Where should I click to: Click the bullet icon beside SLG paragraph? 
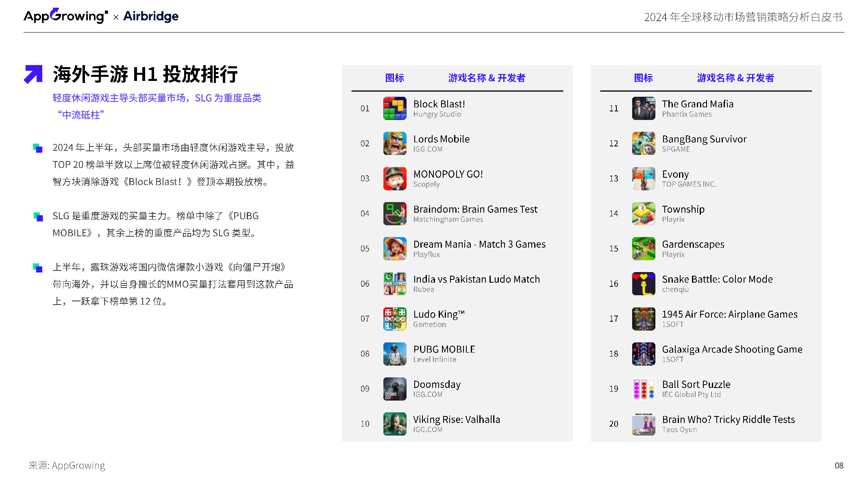click(38, 216)
